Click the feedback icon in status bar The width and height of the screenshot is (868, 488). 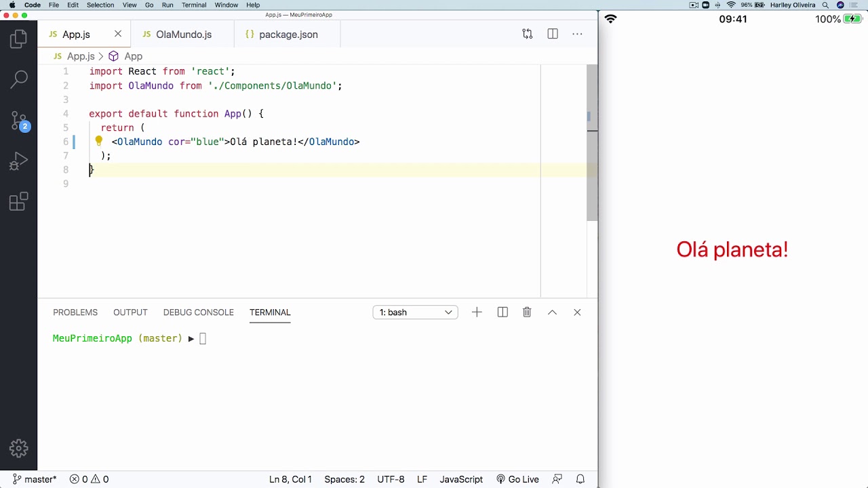[557, 479]
